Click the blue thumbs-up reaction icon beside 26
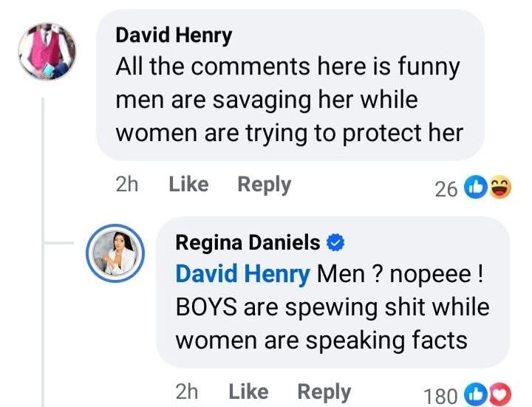 pos(476,189)
